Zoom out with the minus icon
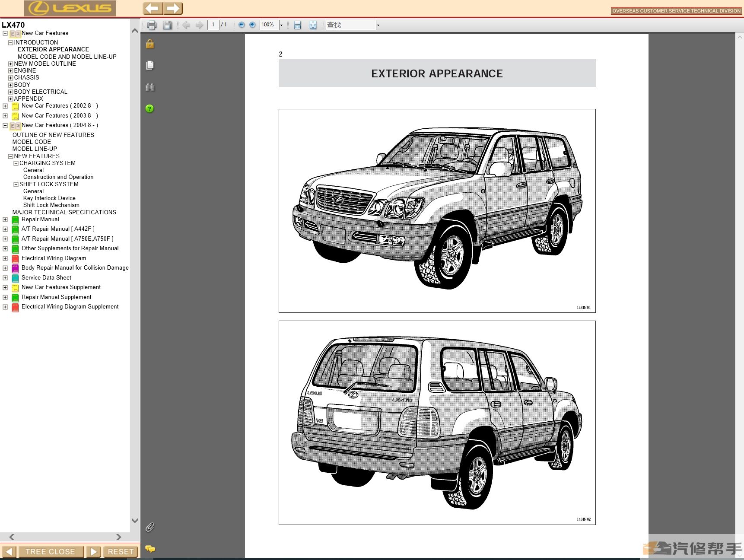Viewport: 744px width, 560px height. 242,25
